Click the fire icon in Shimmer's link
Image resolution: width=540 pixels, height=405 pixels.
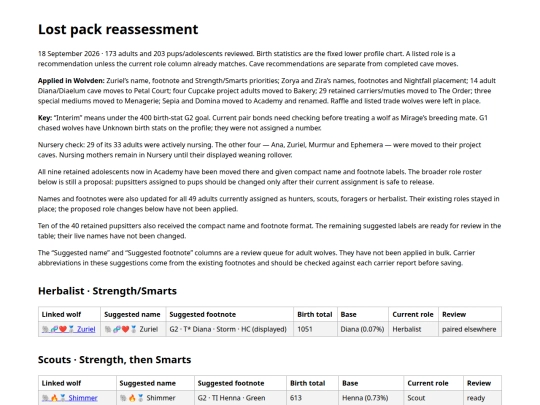pos(54,398)
